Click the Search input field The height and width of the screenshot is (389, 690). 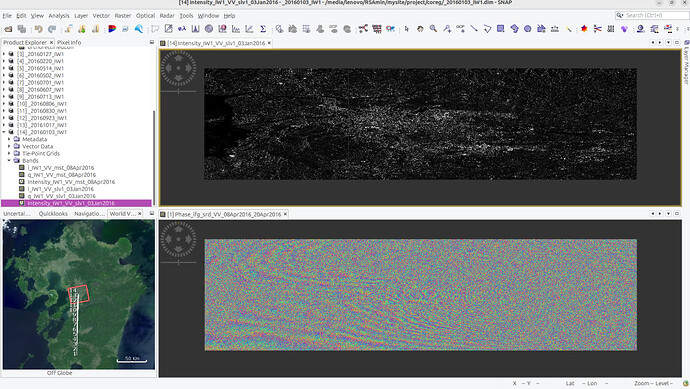pos(652,15)
